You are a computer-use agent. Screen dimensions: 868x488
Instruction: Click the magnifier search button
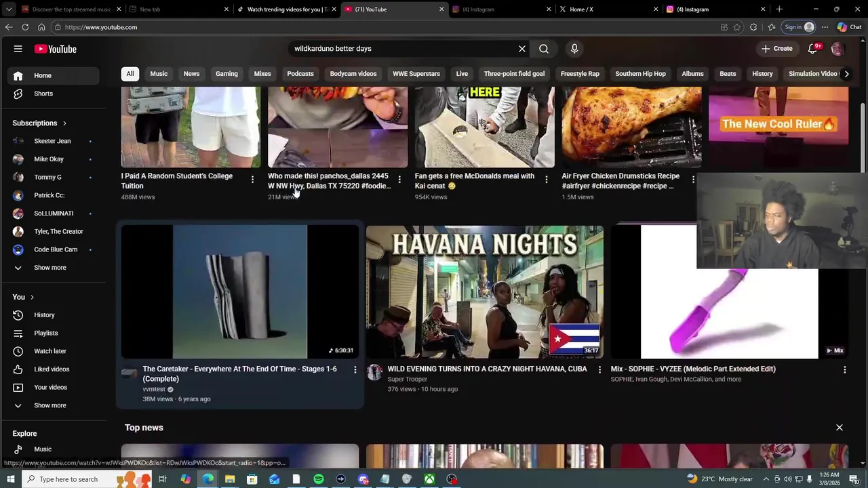click(544, 49)
